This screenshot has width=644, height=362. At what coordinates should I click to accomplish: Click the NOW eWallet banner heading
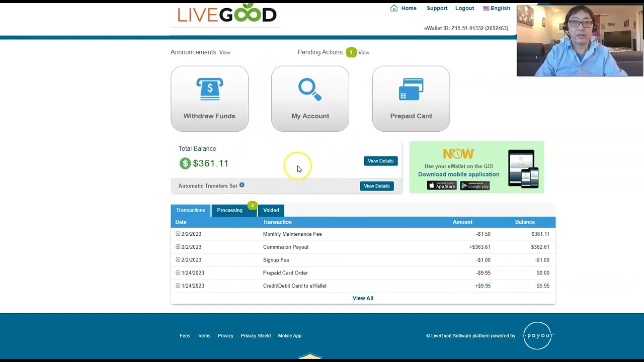(458, 154)
